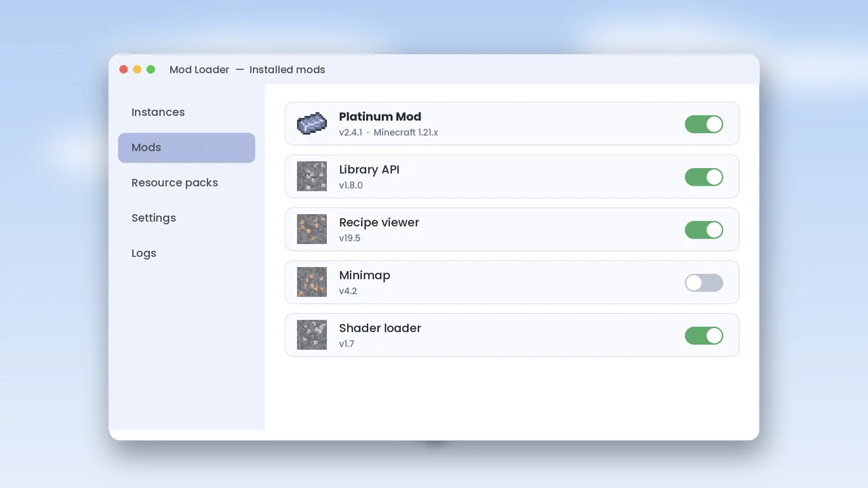This screenshot has width=868, height=488.
Task: View the Logs page
Action: point(186,253)
